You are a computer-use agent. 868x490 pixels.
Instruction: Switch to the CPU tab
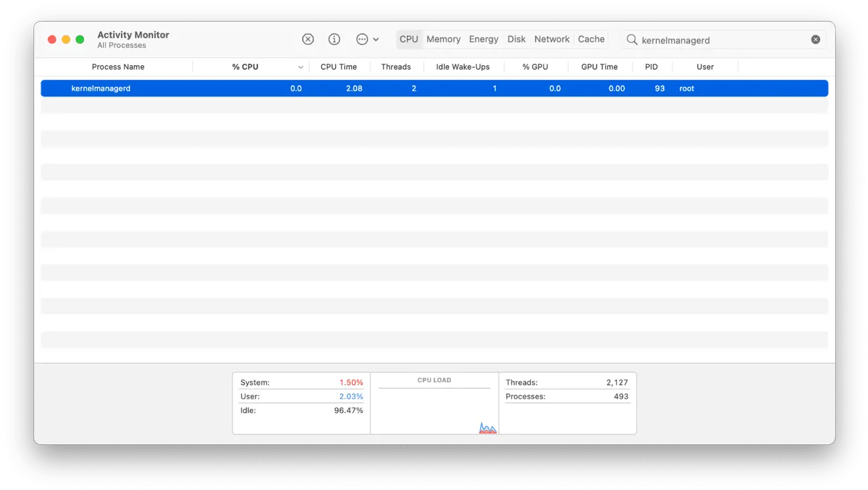click(x=408, y=39)
